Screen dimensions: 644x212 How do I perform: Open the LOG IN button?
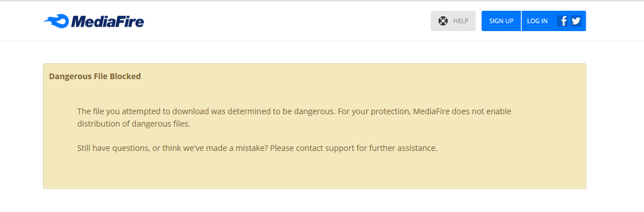[x=537, y=21]
